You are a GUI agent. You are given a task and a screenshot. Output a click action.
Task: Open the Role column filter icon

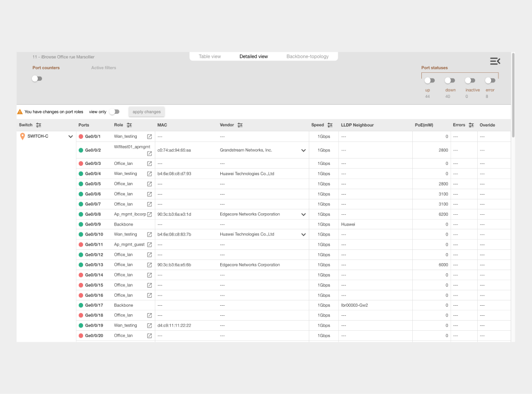(x=129, y=125)
